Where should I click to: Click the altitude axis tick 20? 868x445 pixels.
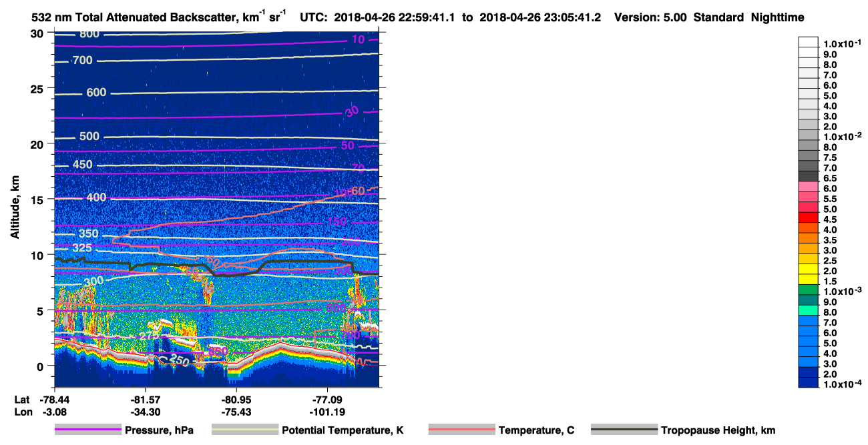click(38, 144)
